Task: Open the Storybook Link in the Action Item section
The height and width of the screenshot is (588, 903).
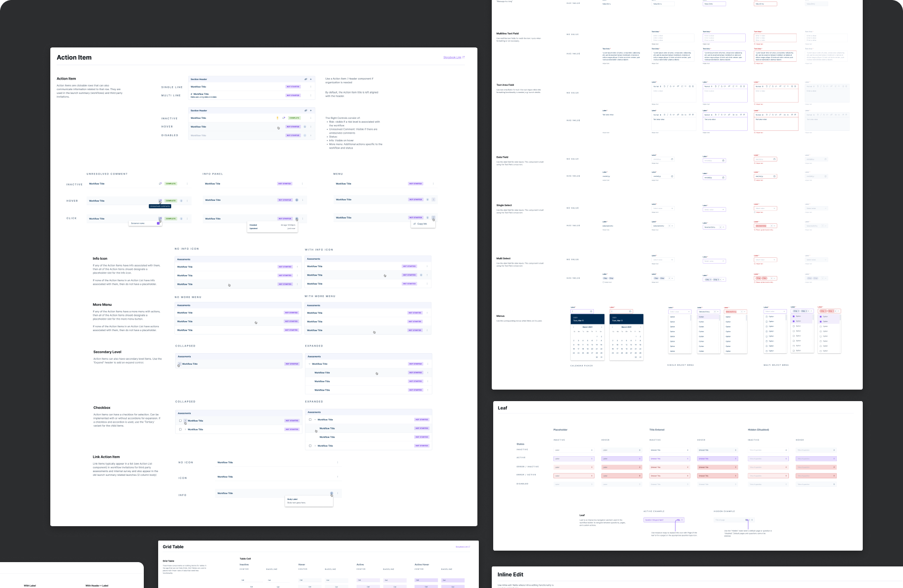Action: (x=453, y=57)
